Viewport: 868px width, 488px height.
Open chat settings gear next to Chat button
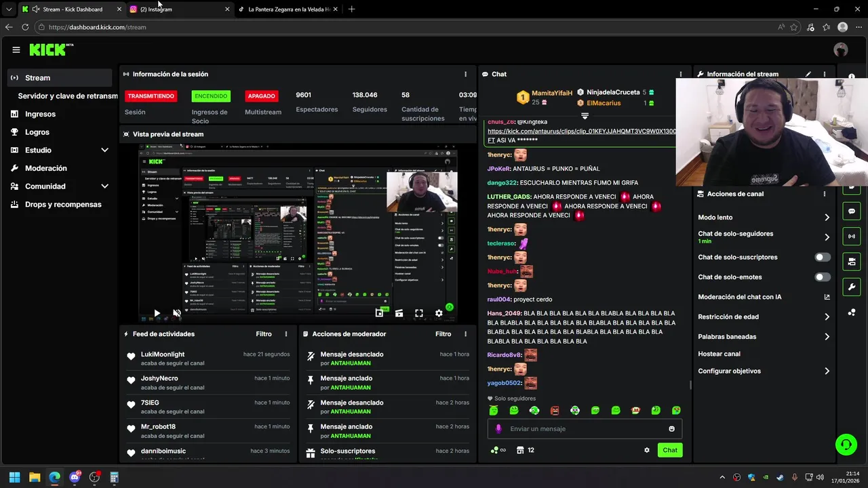[647, 450]
